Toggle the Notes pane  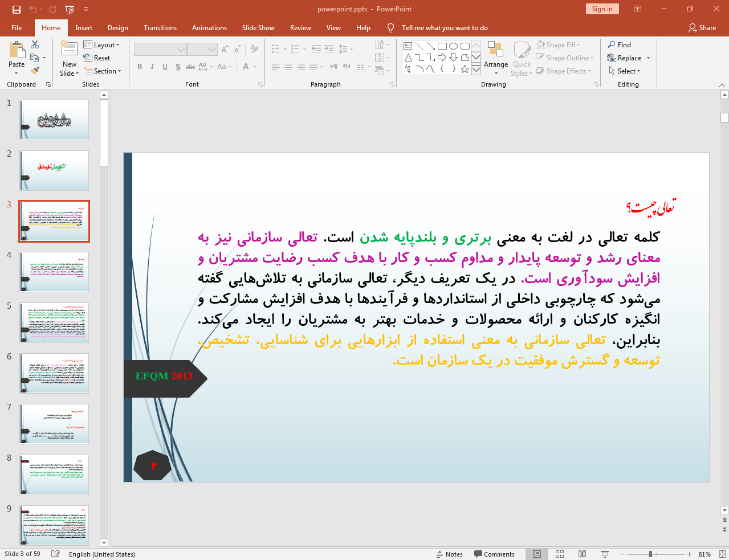(x=449, y=554)
